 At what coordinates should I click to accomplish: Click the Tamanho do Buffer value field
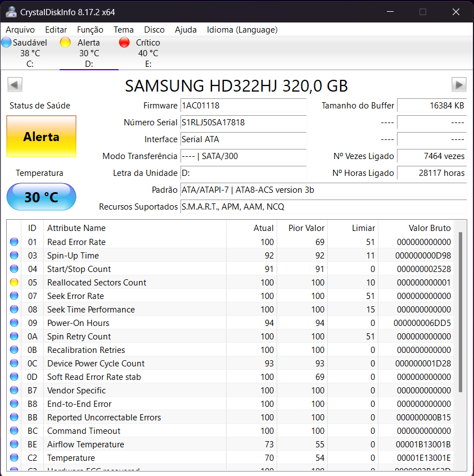[432, 105]
